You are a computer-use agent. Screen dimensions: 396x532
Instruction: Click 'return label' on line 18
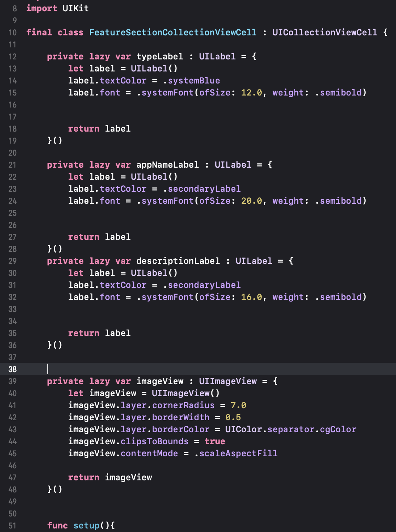click(x=99, y=129)
